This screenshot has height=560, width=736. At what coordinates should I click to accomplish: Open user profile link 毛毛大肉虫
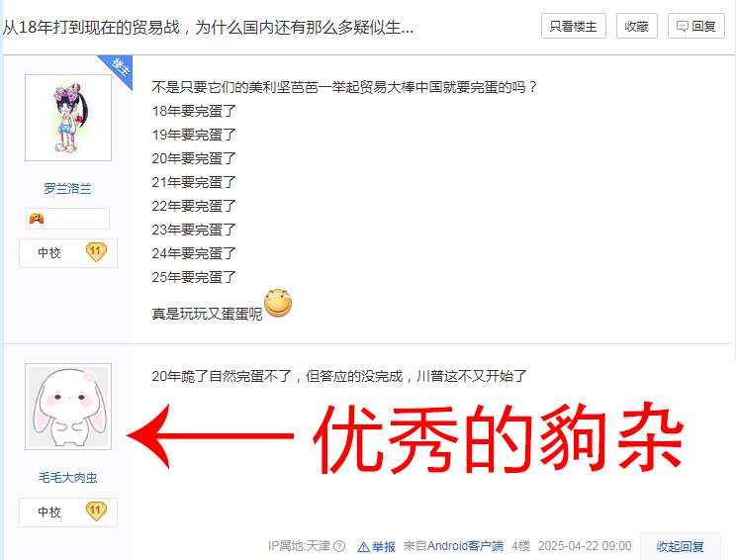pyautogui.click(x=67, y=477)
